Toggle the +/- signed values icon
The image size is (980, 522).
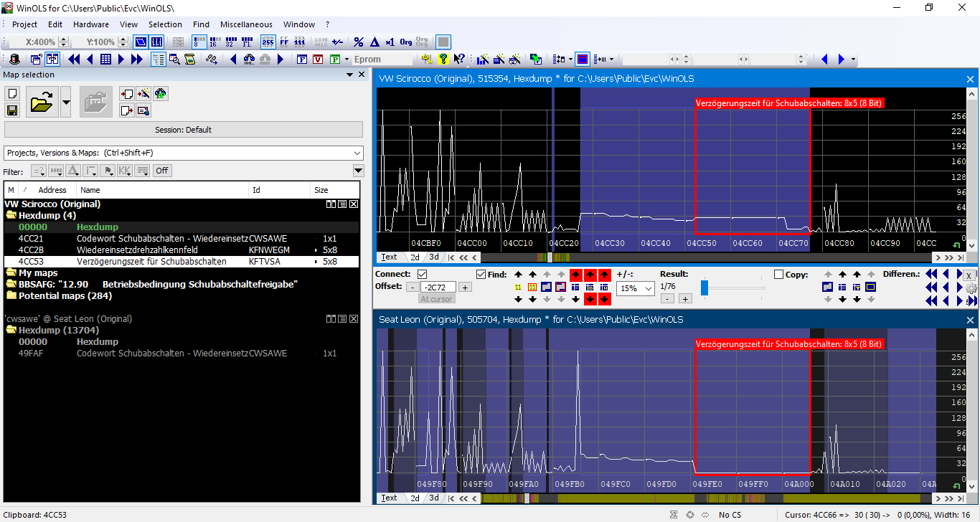337,42
